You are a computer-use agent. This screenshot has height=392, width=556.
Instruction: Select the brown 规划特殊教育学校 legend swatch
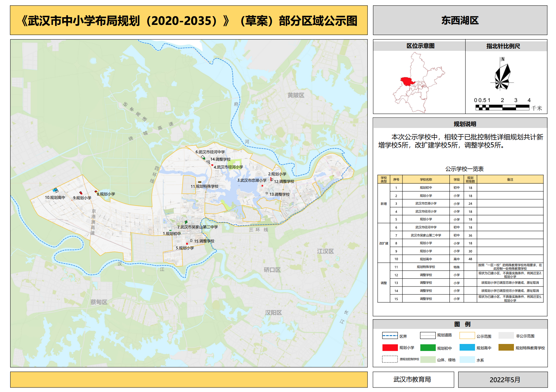[x=506, y=347]
